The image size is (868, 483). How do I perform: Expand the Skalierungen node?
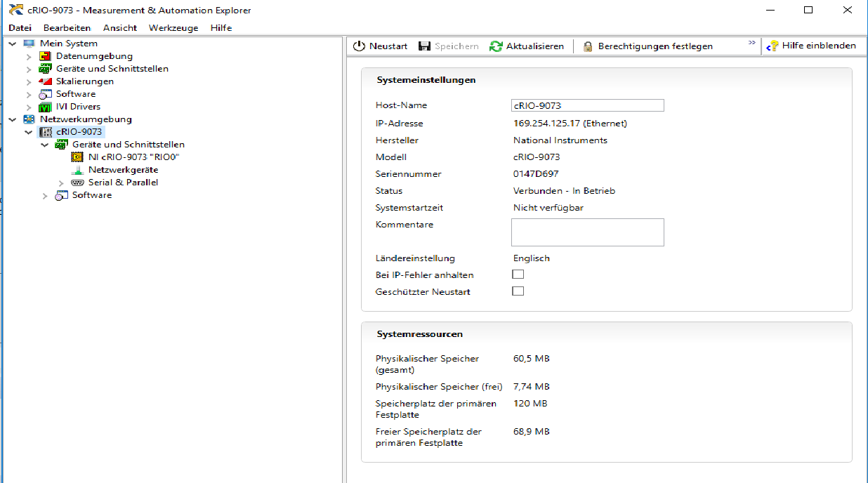(29, 81)
